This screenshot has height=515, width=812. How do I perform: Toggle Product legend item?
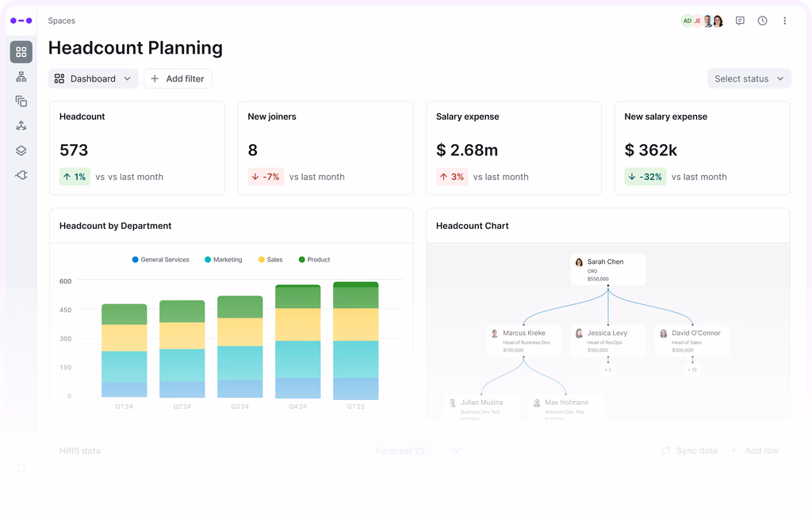coord(314,260)
